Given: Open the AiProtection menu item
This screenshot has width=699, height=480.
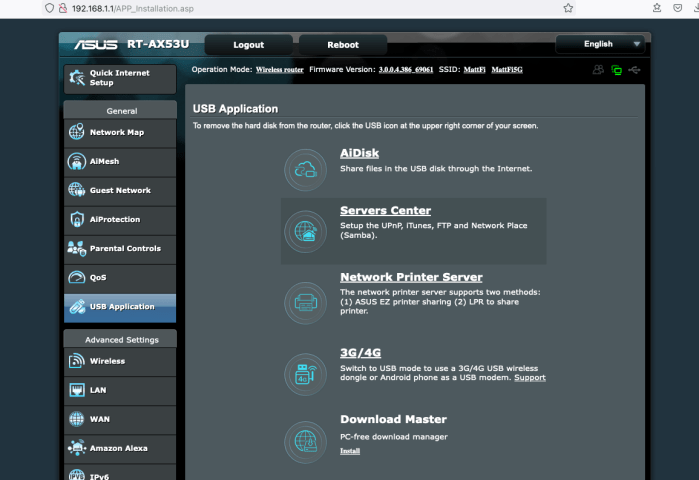Looking at the screenshot, I should (x=120, y=219).
